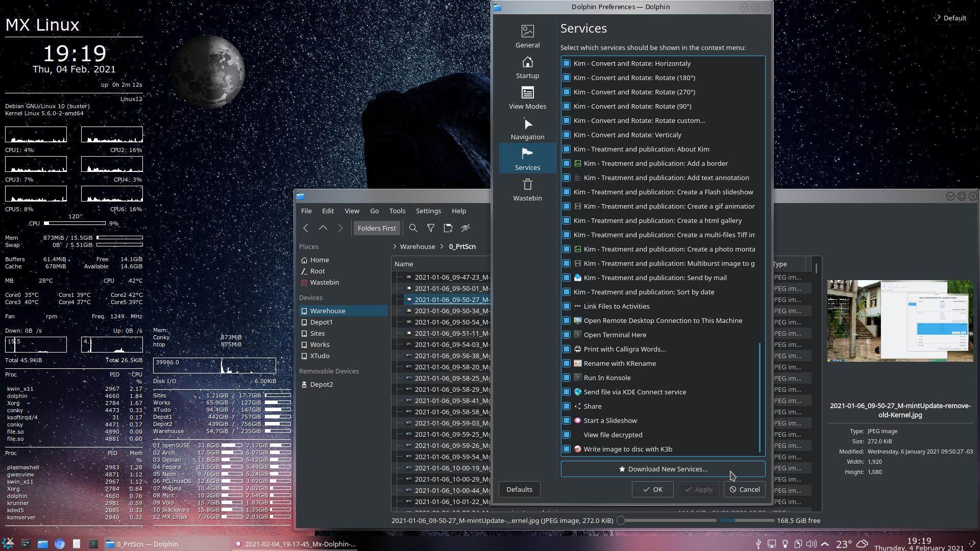Open the USB device notifier tray icon
980x551 pixels.
pos(758,544)
